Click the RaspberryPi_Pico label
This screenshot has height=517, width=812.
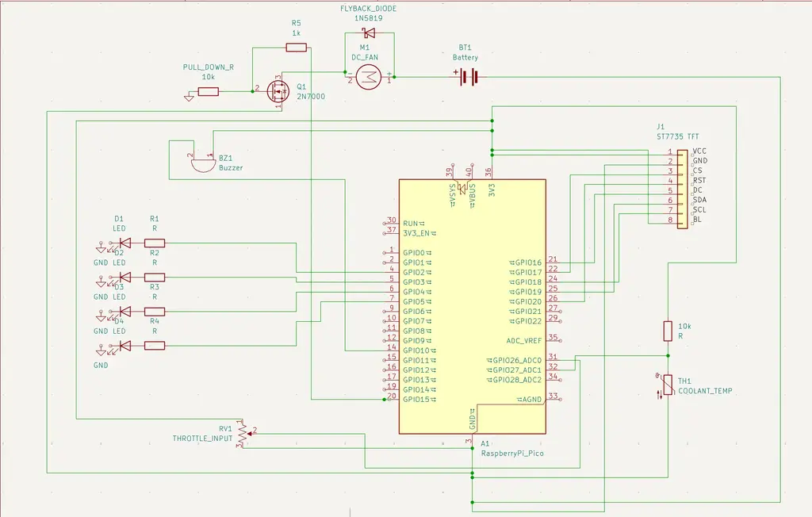click(x=512, y=454)
